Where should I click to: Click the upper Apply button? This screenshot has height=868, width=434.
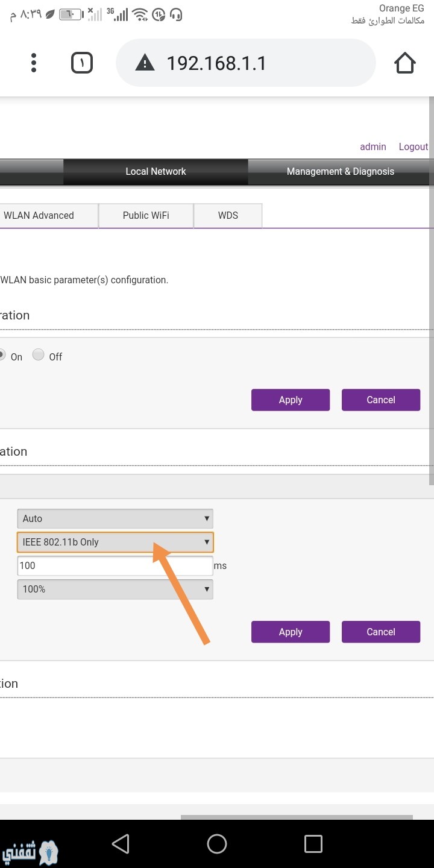point(291,400)
